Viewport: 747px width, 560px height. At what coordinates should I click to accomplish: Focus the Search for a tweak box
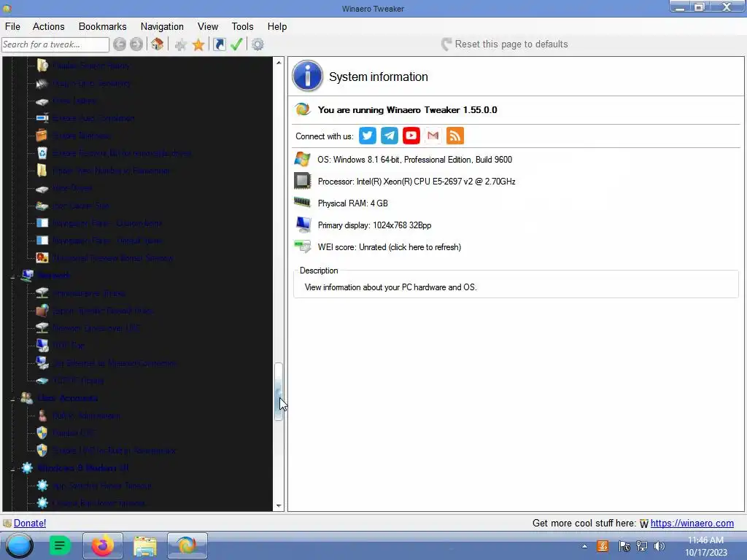(x=55, y=44)
